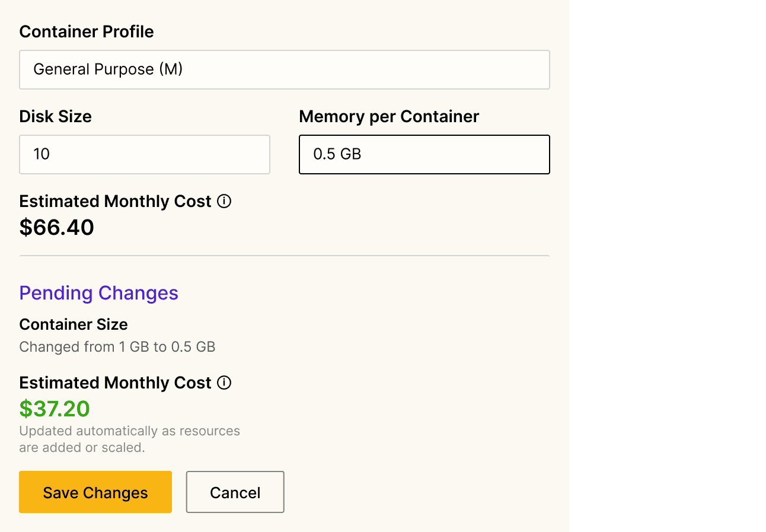Click the green $37.20 cost amount

(55, 409)
